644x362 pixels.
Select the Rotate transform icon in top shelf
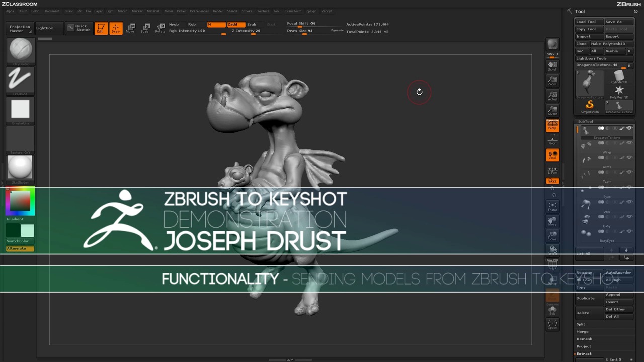pos(160,28)
